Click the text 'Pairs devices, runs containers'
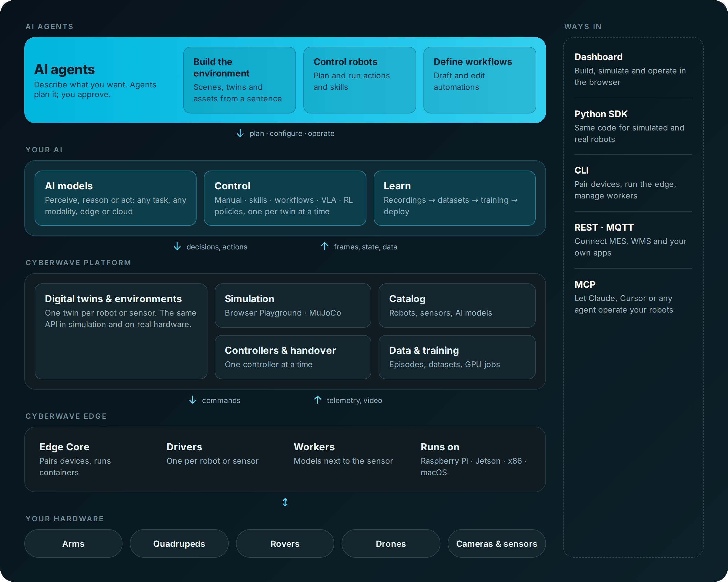 pyautogui.click(x=75, y=466)
